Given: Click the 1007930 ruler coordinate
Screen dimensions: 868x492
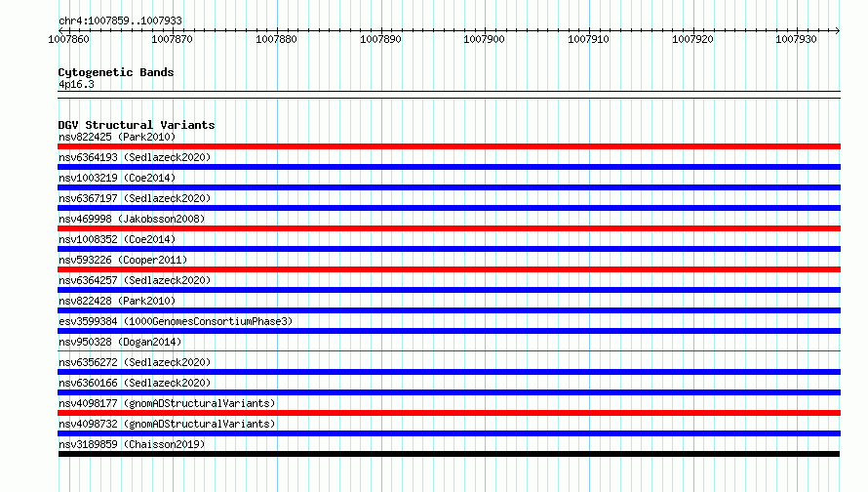Looking at the screenshot, I should [796, 39].
